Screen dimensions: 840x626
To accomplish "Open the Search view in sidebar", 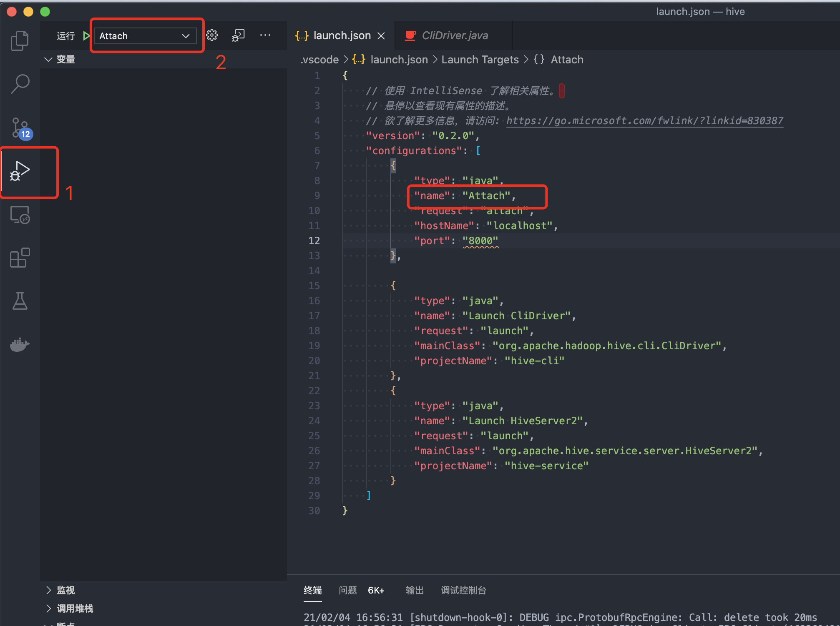I will pos(20,84).
